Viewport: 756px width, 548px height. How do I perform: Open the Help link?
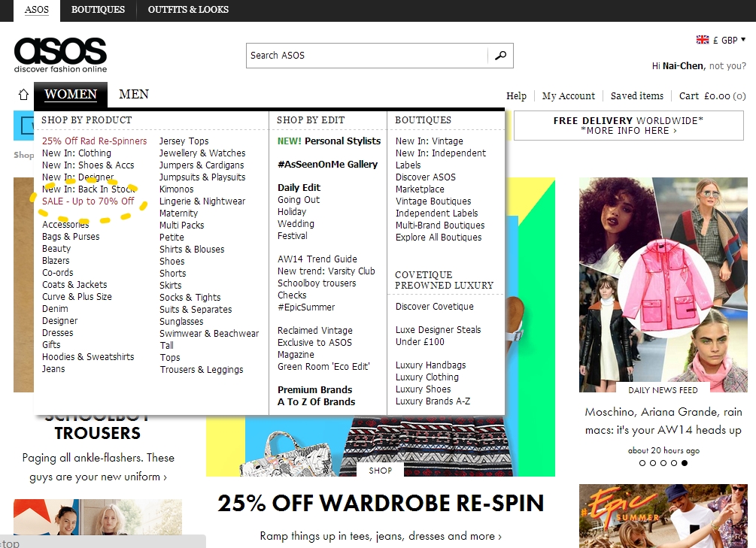click(516, 96)
